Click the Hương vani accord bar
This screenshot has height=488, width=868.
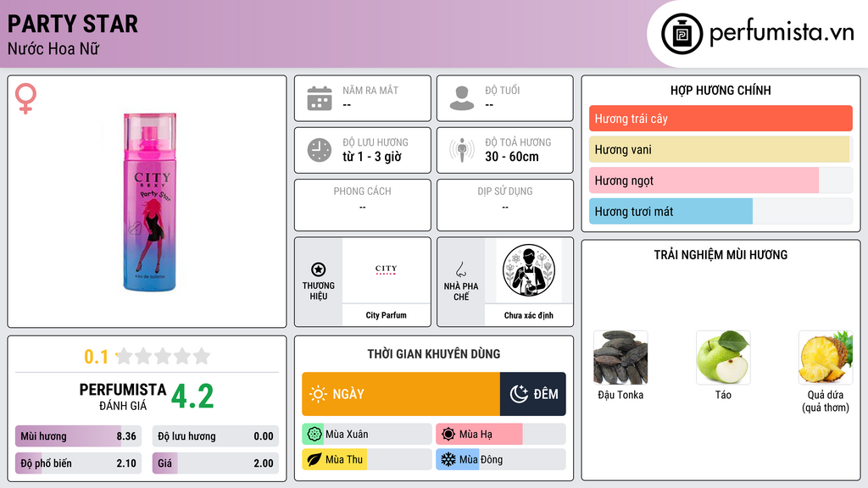[721, 149]
